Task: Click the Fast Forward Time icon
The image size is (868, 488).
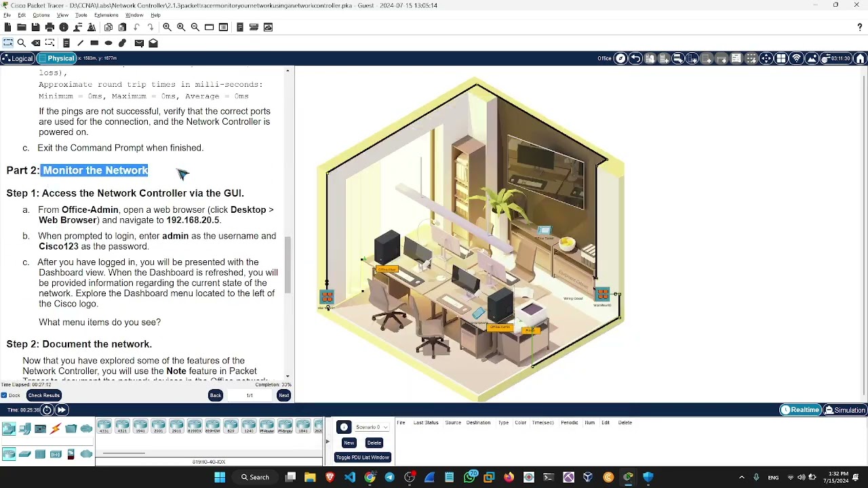Action: [61, 410]
